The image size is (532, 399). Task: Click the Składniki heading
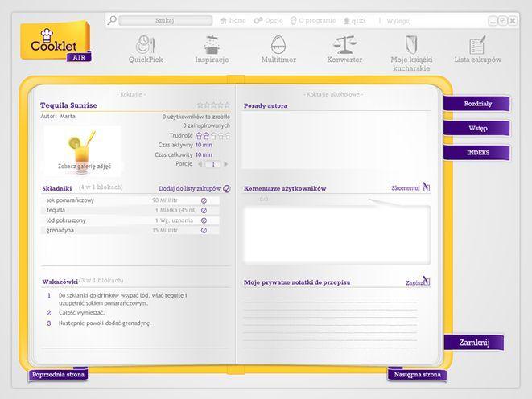pos(57,188)
